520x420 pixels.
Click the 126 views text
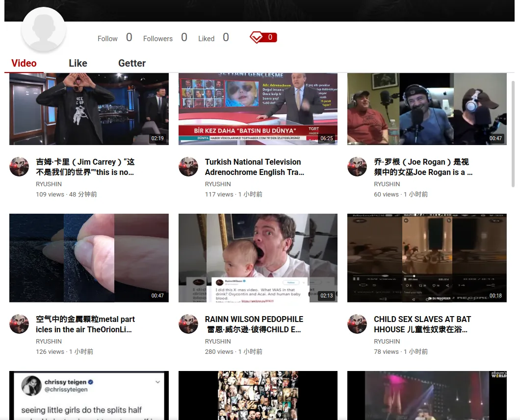pyautogui.click(x=50, y=352)
